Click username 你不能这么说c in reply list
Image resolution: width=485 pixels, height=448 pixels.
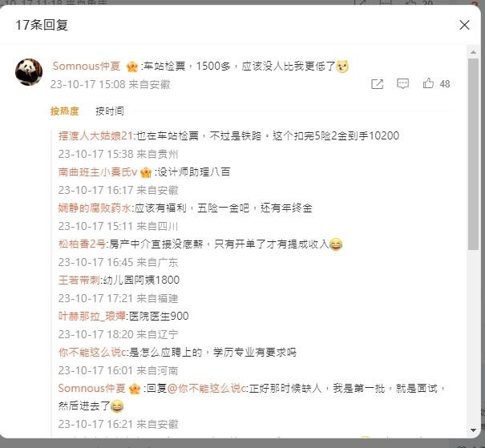tap(92, 352)
